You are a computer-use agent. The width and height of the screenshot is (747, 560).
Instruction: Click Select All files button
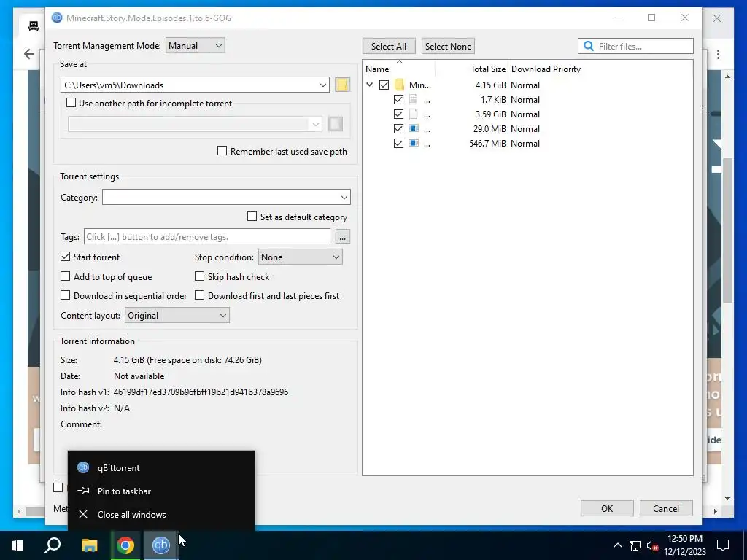pyautogui.click(x=389, y=46)
